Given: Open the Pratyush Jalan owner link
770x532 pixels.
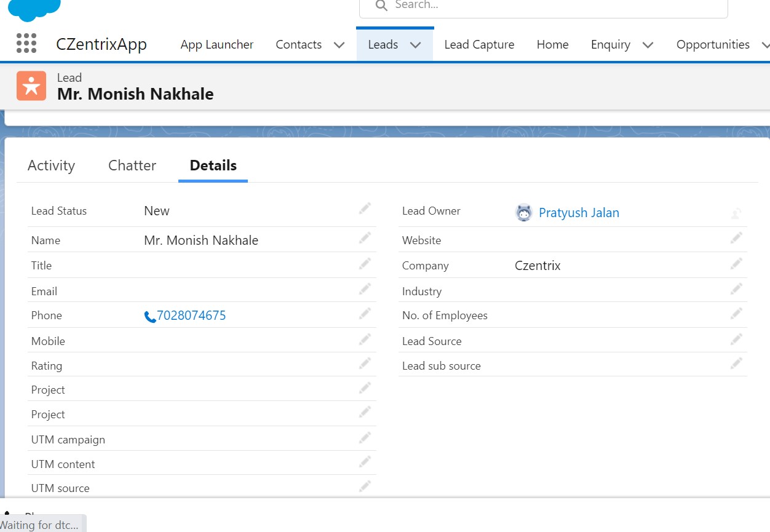Looking at the screenshot, I should click(x=579, y=212).
